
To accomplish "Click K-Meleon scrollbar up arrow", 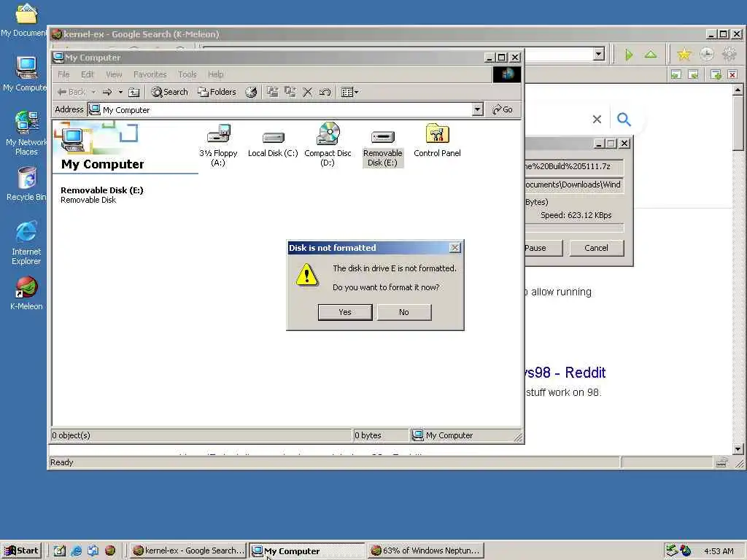I will 738,90.
